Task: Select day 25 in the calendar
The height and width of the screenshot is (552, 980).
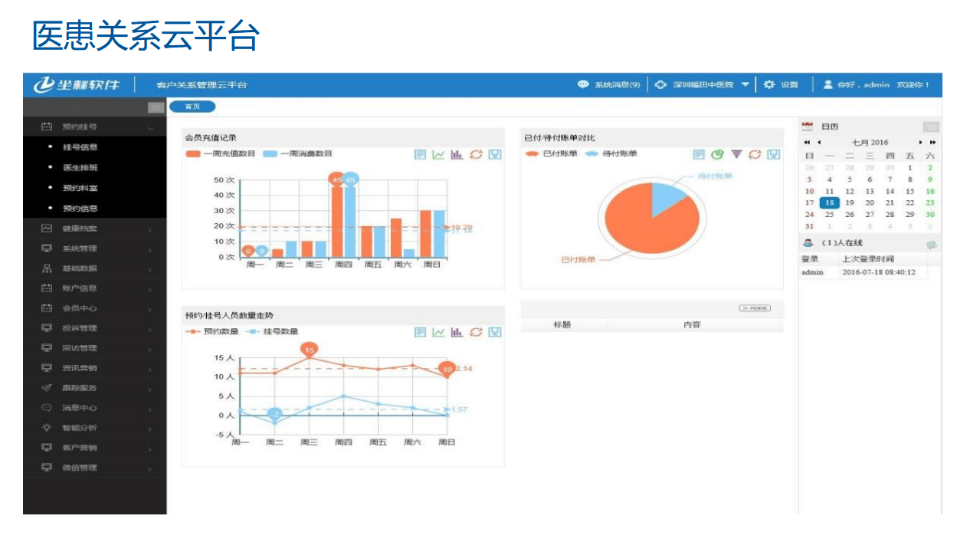Action: click(829, 215)
